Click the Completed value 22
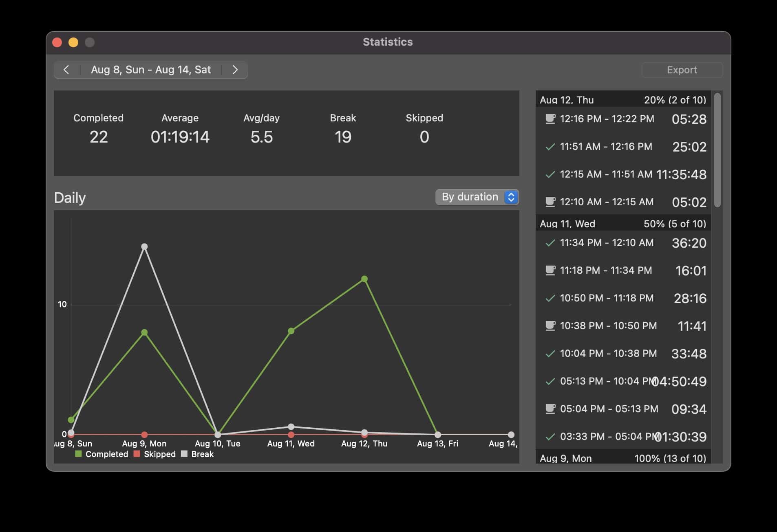Image resolution: width=777 pixels, height=532 pixels. [x=99, y=137]
